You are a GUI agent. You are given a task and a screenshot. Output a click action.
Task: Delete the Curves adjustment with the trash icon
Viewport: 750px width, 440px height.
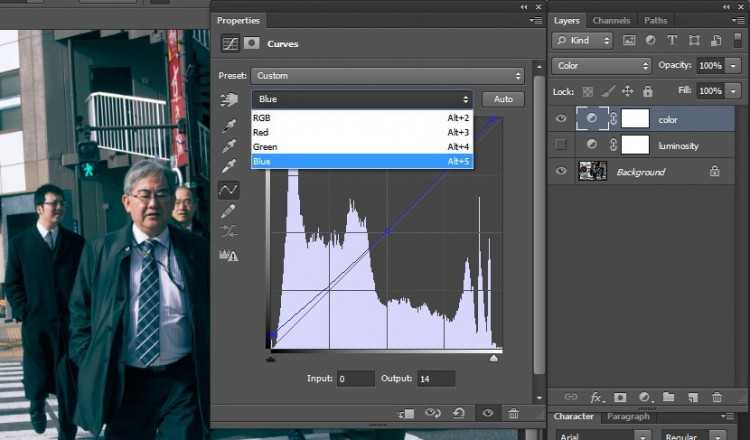click(513, 413)
